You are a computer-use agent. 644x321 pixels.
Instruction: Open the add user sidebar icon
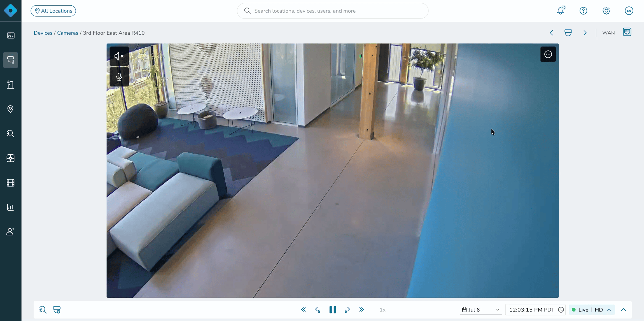(10, 232)
